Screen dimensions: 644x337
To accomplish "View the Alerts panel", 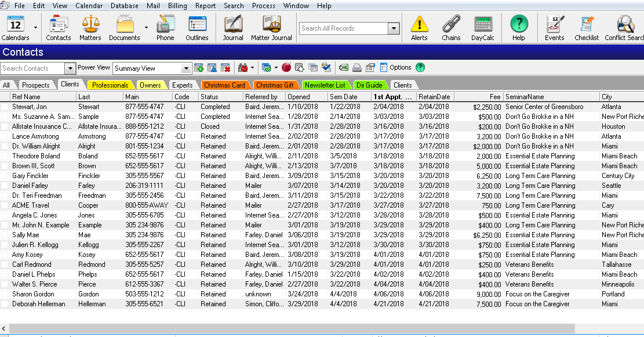I will pyautogui.click(x=419, y=27).
